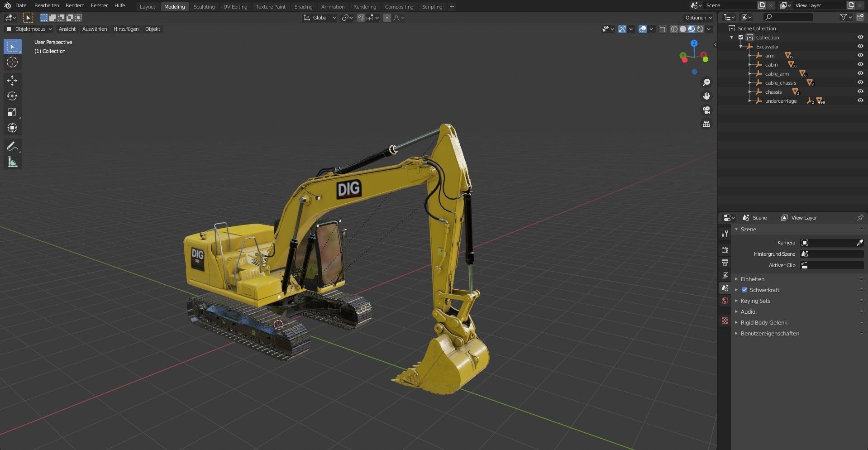Screen dimensions: 868x450
Task: Switch to the UV Editing workspace tab
Action: [x=235, y=7]
